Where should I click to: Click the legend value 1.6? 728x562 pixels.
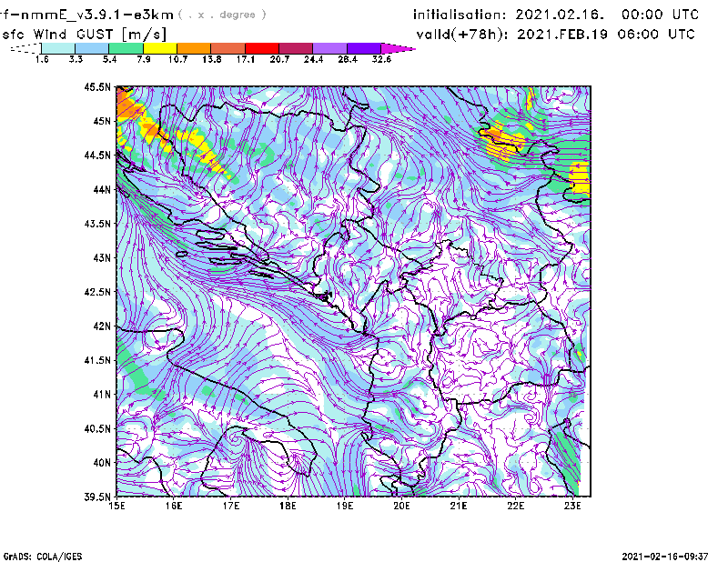tap(42, 59)
